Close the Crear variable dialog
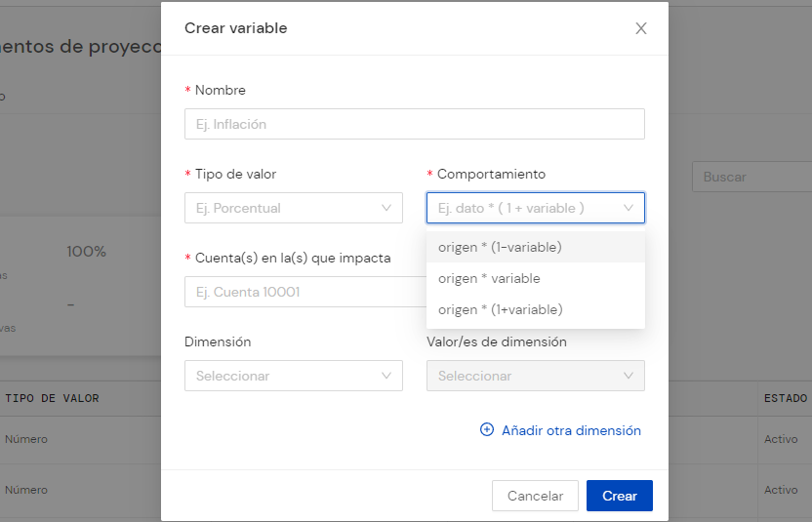The image size is (812, 522). click(x=641, y=28)
